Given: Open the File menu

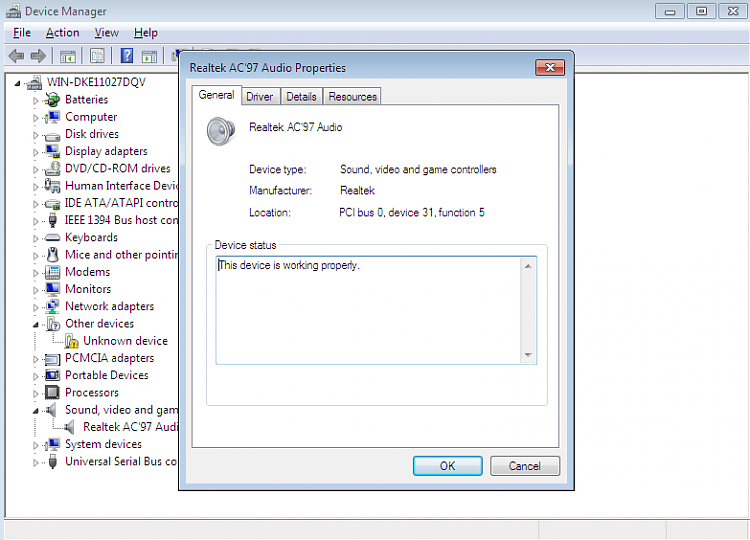Looking at the screenshot, I should tap(22, 33).
